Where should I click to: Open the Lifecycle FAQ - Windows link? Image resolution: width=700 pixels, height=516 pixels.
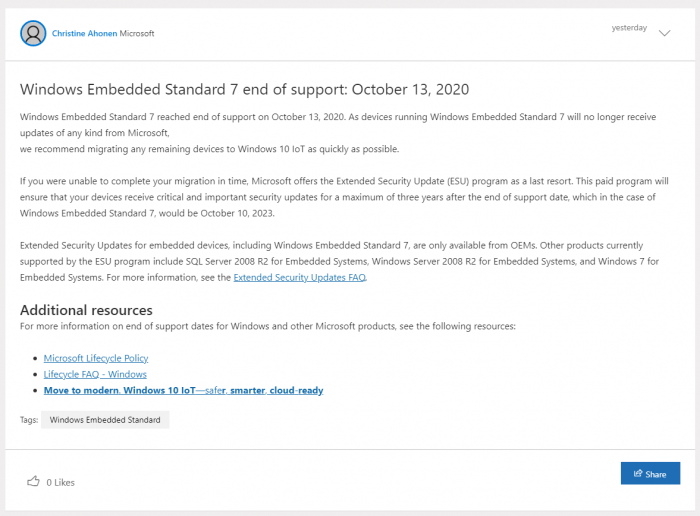(95, 374)
